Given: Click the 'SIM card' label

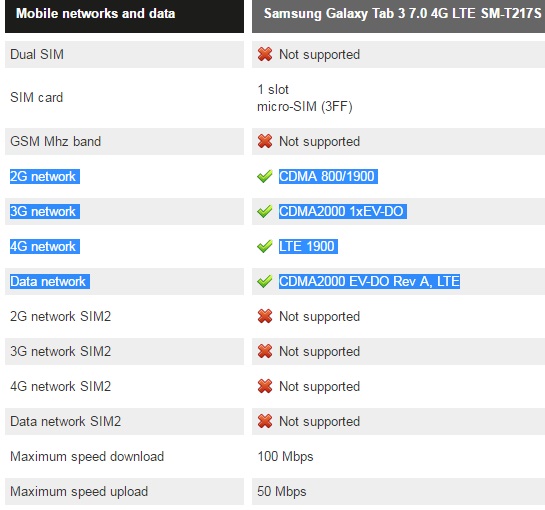Looking at the screenshot, I should coord(36,97).
